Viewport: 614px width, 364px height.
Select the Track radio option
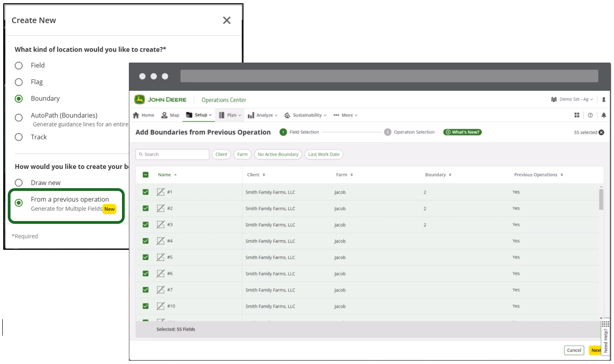pos(19,137)
